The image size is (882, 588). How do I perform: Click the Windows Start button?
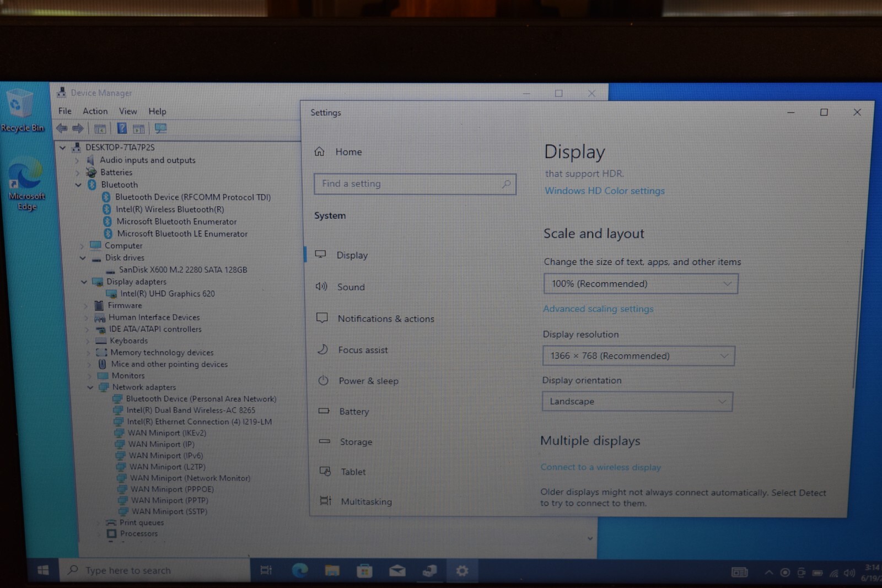click(43, 570)
